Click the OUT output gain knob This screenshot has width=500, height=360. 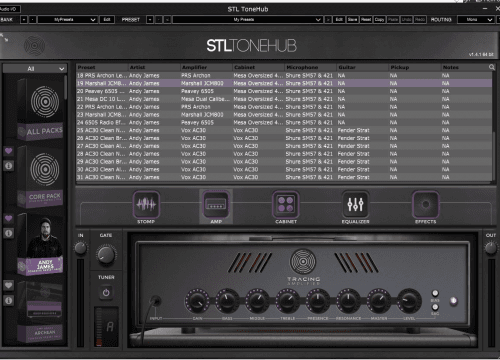[x=491, y=248]
